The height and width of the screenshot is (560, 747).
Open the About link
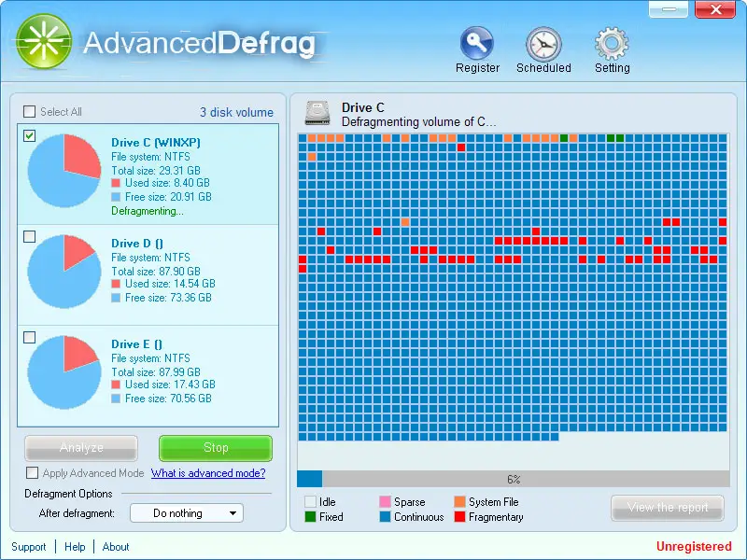click(x=116, y=547)
